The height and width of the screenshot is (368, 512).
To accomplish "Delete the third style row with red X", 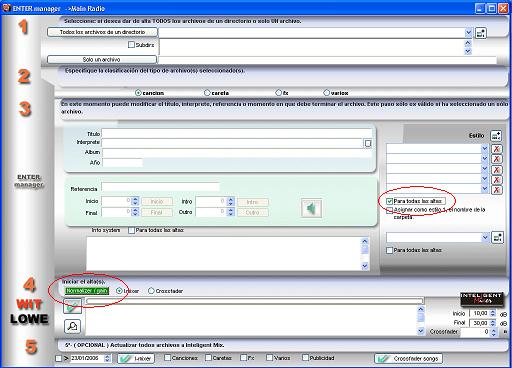I will 496,169.
